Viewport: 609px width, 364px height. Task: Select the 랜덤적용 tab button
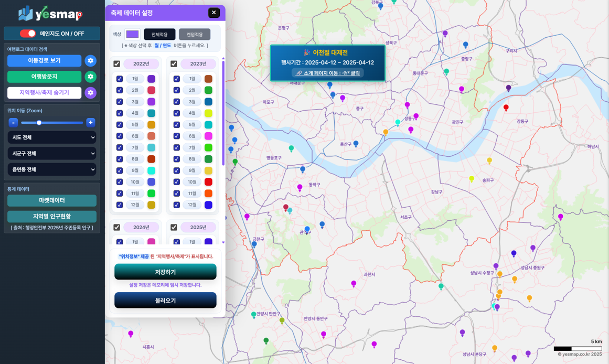194,35
